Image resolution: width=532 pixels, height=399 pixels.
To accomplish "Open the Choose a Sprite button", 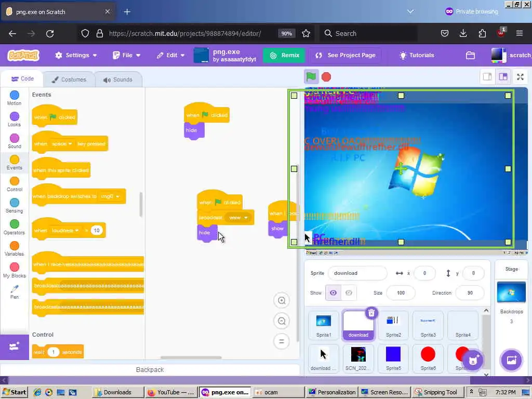I will [x=473, y=361].
